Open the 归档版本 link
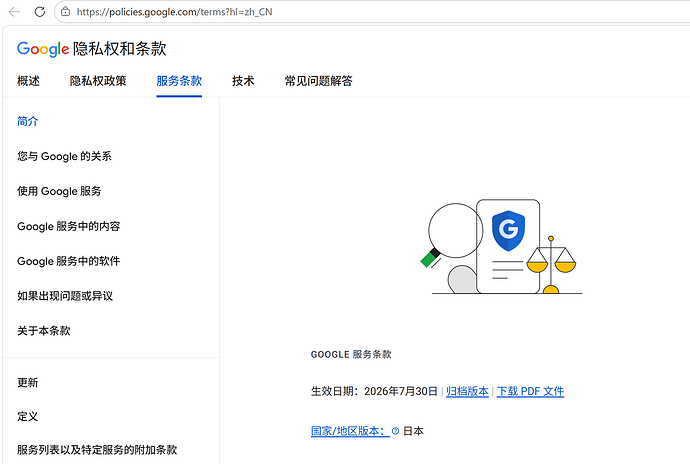 467,391
